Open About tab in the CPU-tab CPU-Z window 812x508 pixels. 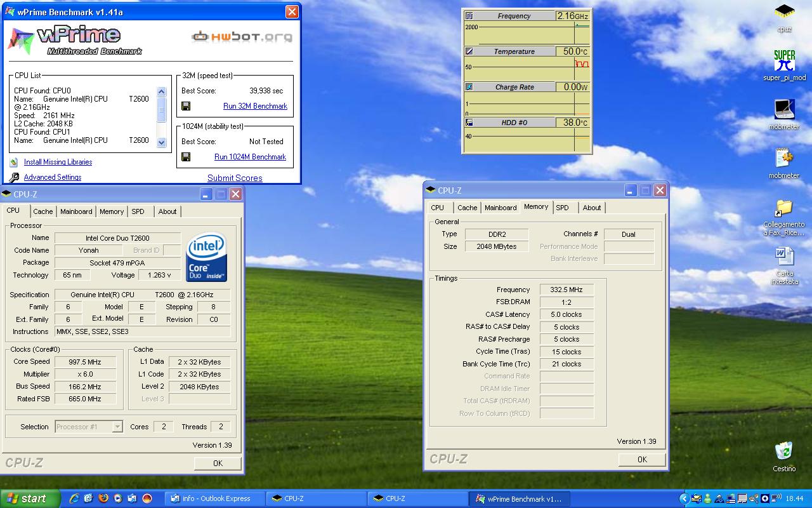click(x=167, y=211)
